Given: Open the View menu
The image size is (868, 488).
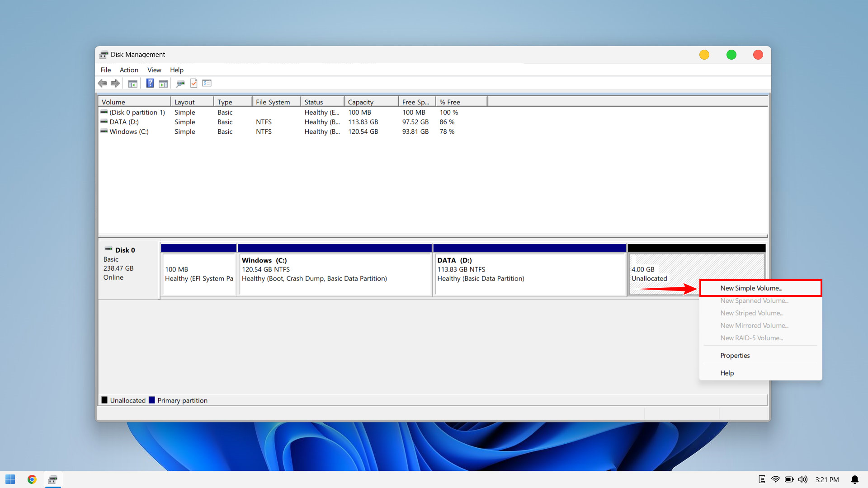Looking at the screenshot, I should [154, 70].
